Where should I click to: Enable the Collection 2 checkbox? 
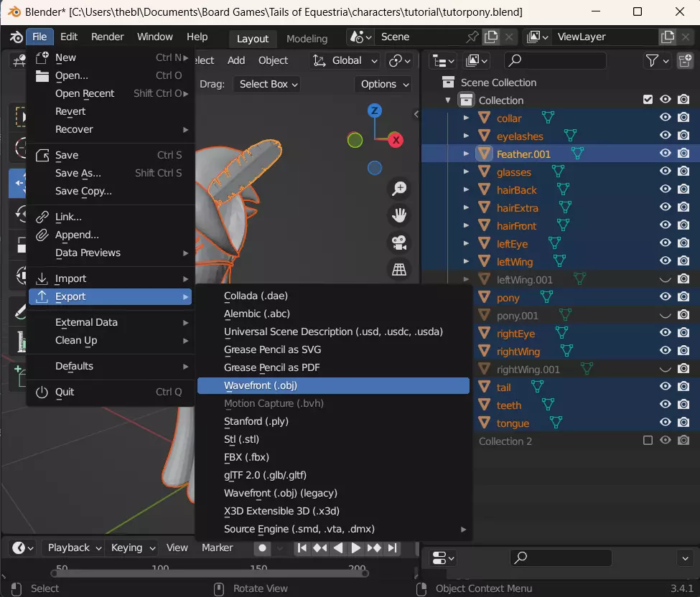[x=648, y=441]
